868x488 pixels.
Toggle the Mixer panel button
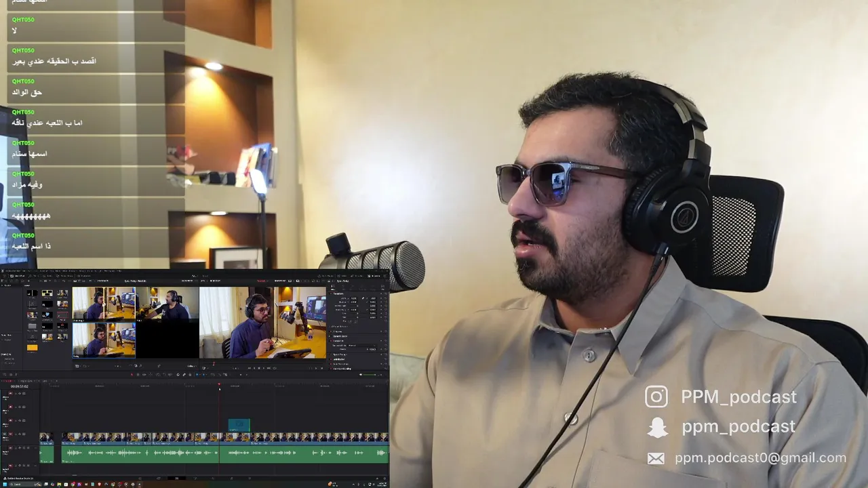tap(342, 276)
